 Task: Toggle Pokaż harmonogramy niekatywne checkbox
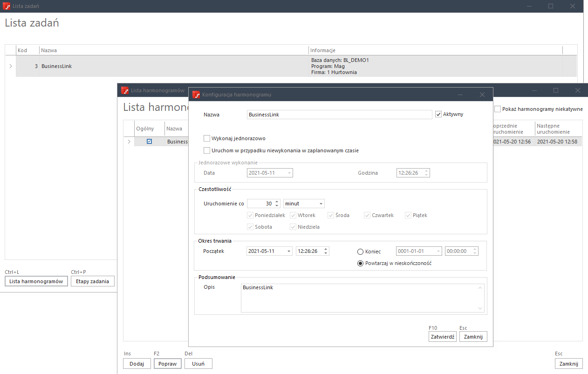tap(498, 109)
